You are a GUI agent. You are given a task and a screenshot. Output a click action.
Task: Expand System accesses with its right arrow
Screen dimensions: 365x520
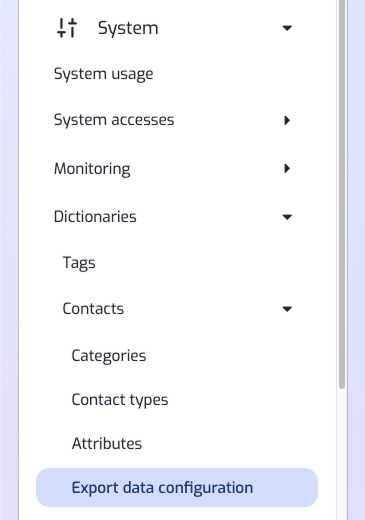coord(287,120)
